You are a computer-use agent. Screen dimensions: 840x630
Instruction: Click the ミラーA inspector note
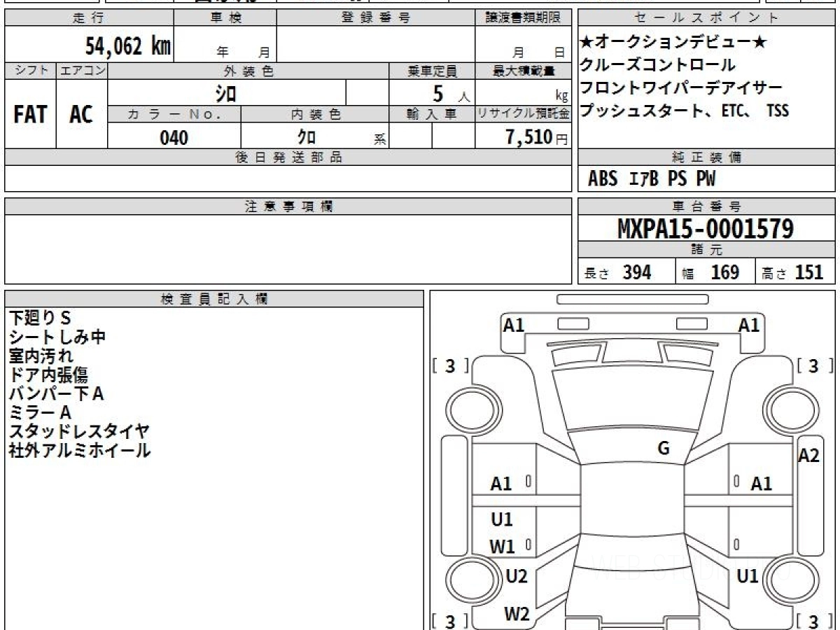41,412
